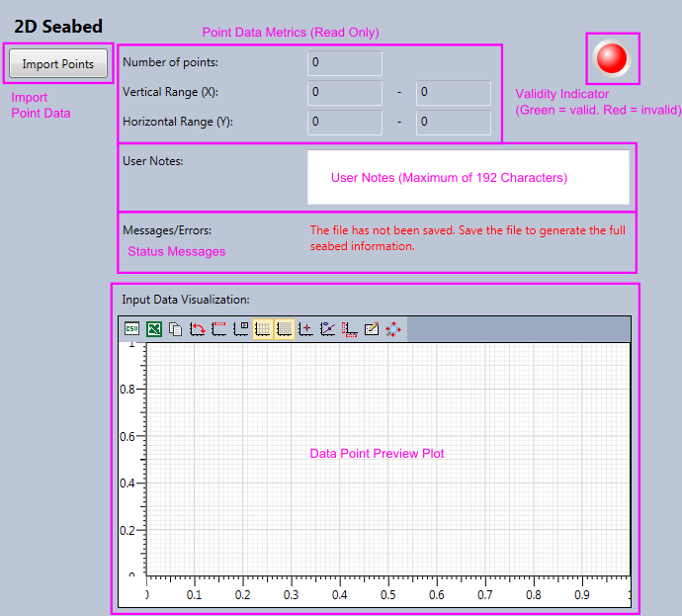Toggle the axis labels icon
682x616 pixels.
pyautogui.click(x=350, y=329)
